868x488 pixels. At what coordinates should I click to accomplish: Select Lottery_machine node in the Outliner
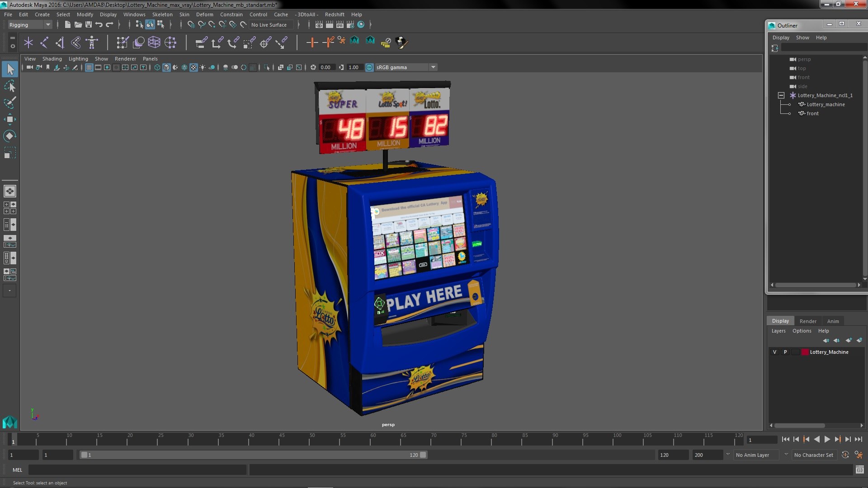(x=826, y=104)
